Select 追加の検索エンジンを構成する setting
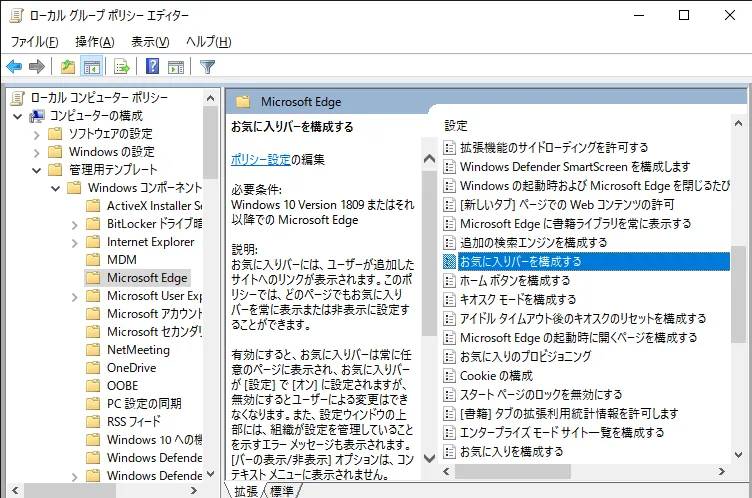Image resolution: width=752 pixels, height=498 pixels. click(533, 243)
